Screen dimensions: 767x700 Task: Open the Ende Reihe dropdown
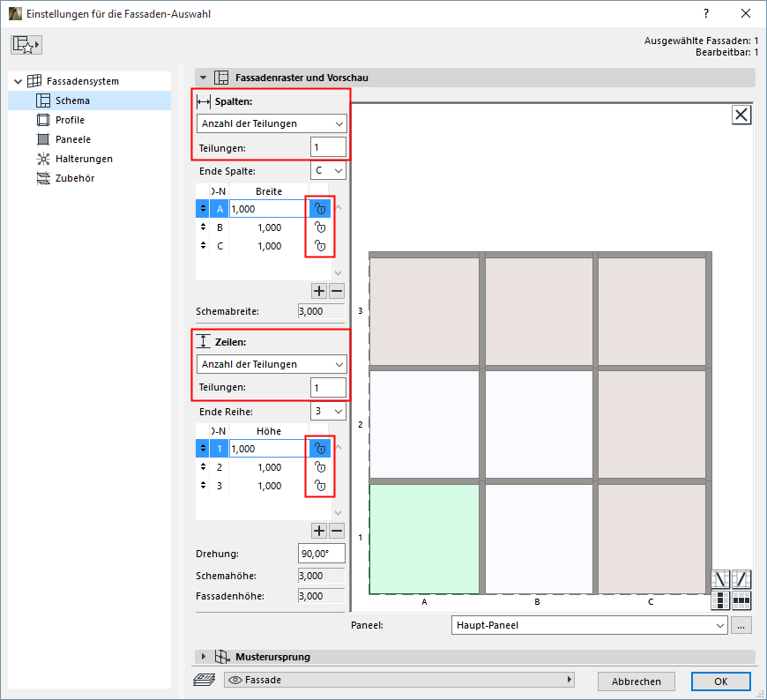click(x=328, y=412)
